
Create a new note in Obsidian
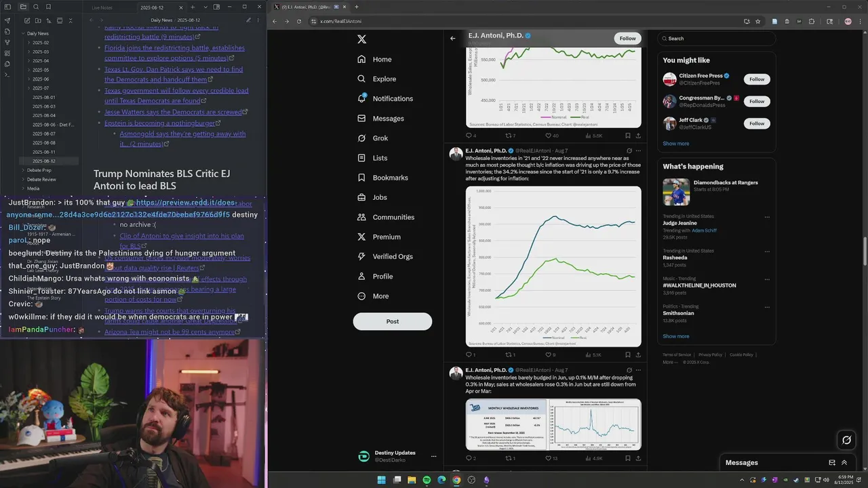click(x=27, y=20)
